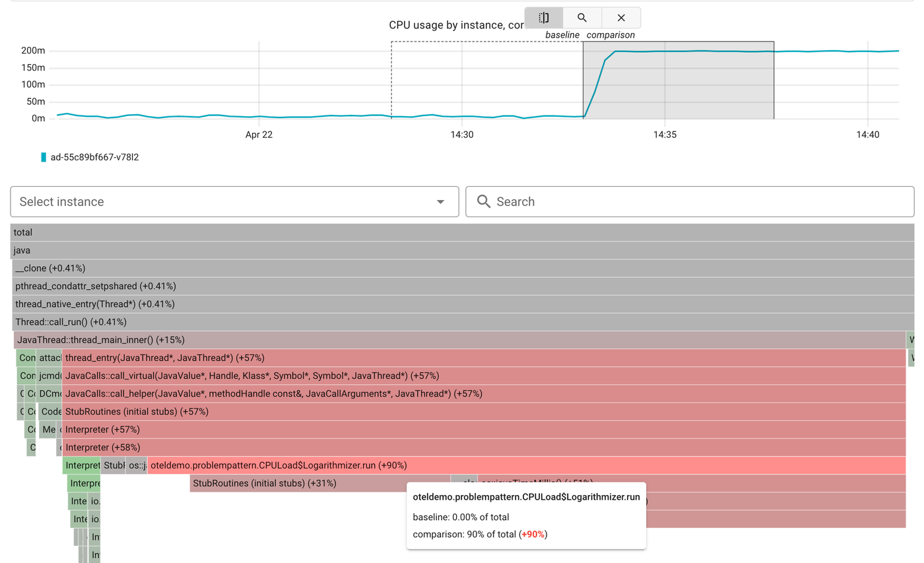Click the JavaCalls::call_virtual frame
924x563 pixels.
(264, 375)
